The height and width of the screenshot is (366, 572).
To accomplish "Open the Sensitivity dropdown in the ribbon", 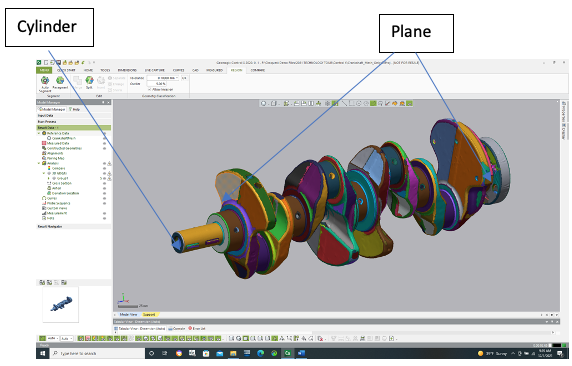I will pos(163,78).
